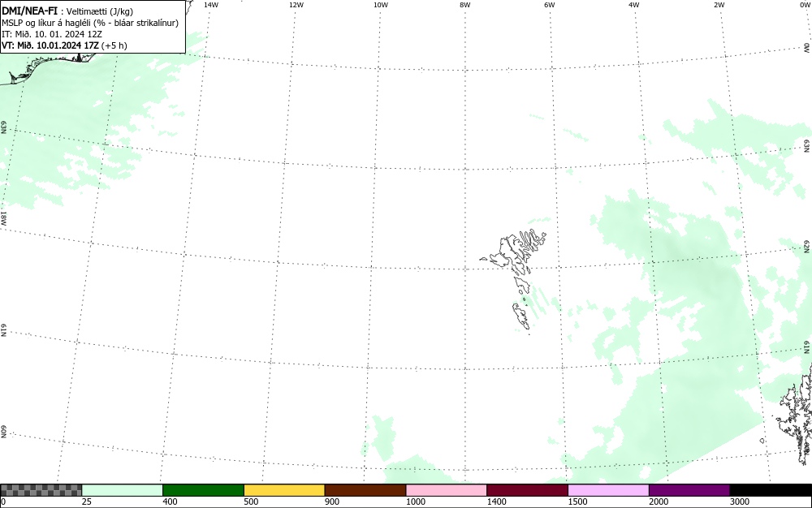Click the legend value 25
Screen dimensions: 812x508
pyautogui.click(x=87, y=502)
